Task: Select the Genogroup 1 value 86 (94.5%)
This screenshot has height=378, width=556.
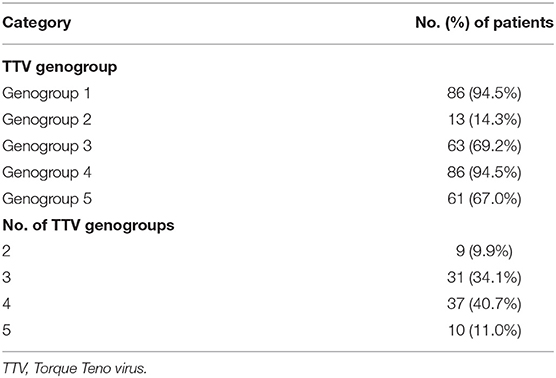Action: click(484, 94)
